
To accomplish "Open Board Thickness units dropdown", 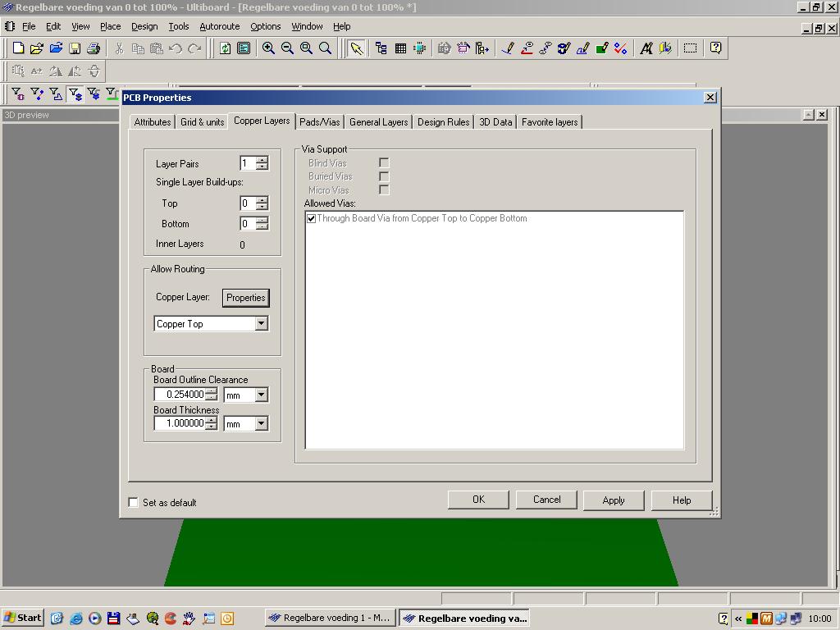I will (261, 424).
